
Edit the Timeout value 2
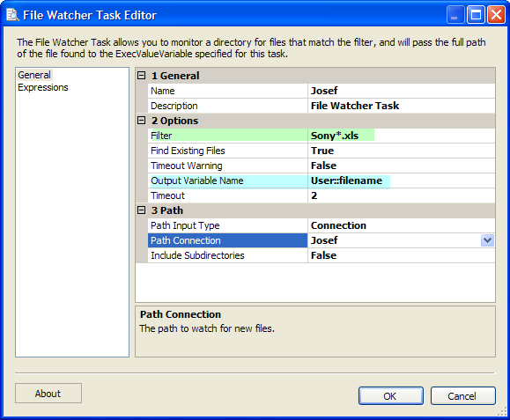[x=402, y=195]
